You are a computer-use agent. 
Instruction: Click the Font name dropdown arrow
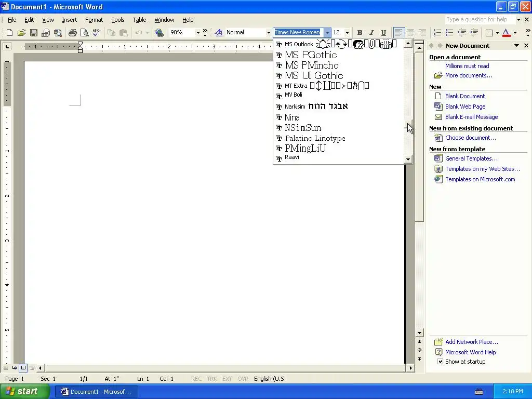click(327, 33)
